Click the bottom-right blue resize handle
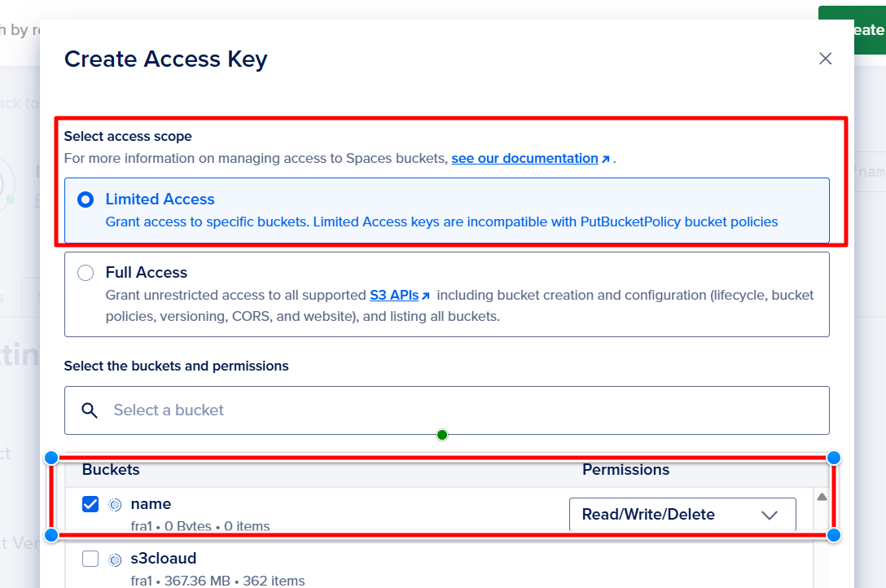Screen dimensions: 886x588 click(833, 535)
